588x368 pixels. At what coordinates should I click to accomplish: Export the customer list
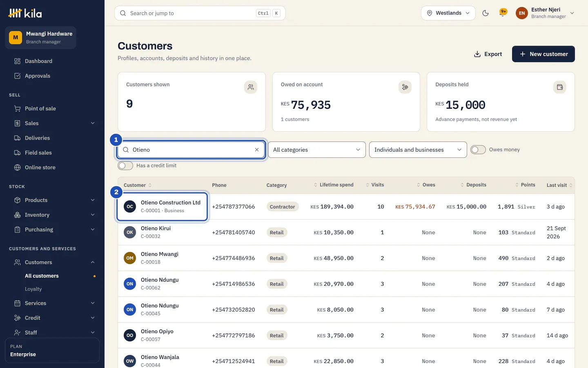coord(488,54)
